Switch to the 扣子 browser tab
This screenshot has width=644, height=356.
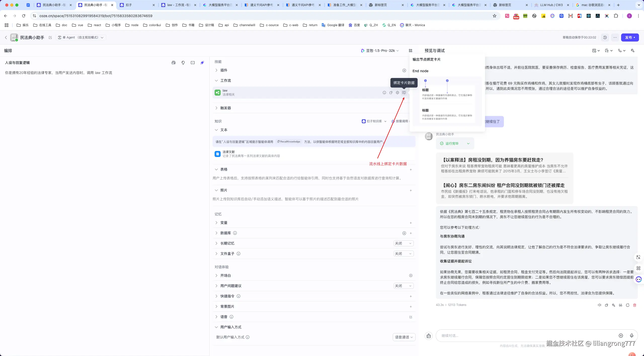point(136,5)
